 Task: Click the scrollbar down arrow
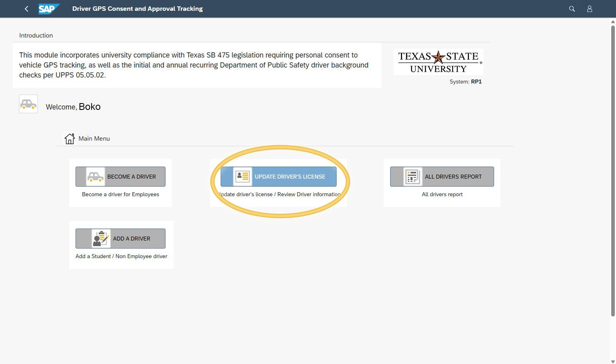[x=613, y=360]
